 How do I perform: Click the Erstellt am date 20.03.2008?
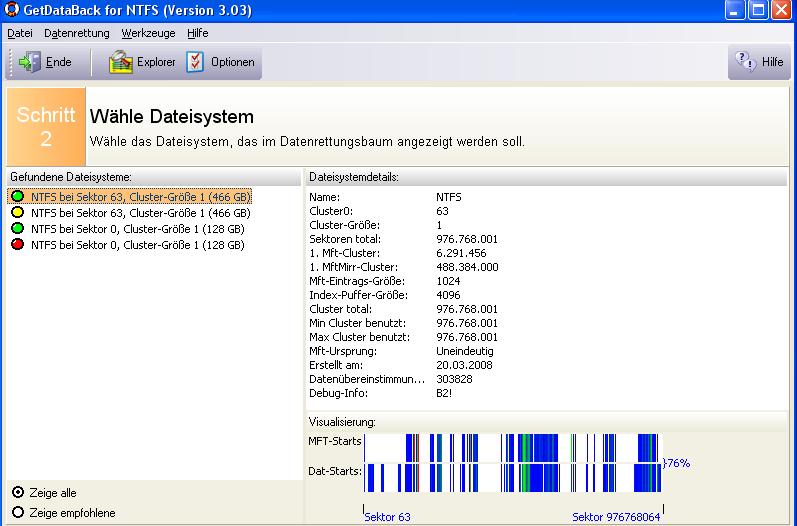pyautogui.click(x=464, y=365)
